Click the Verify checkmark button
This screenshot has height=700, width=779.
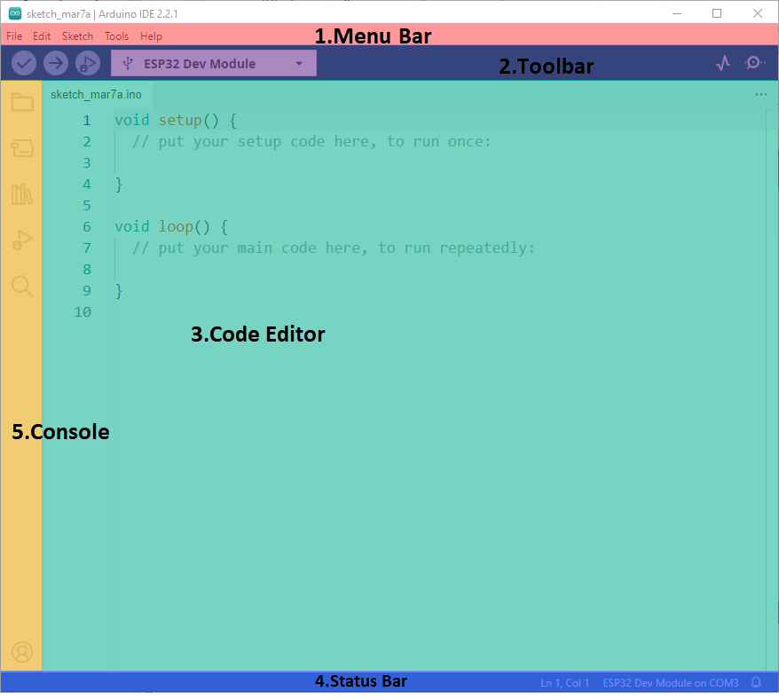[24, 63]
